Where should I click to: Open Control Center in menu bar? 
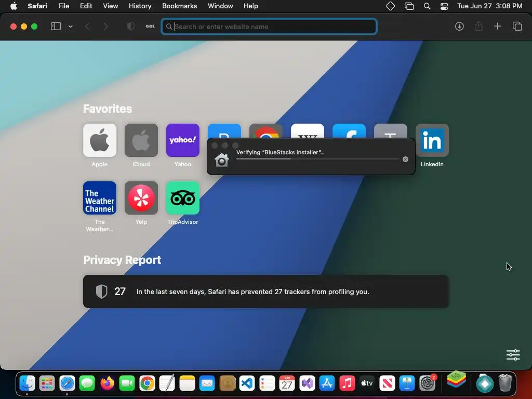tap(444, 6)
